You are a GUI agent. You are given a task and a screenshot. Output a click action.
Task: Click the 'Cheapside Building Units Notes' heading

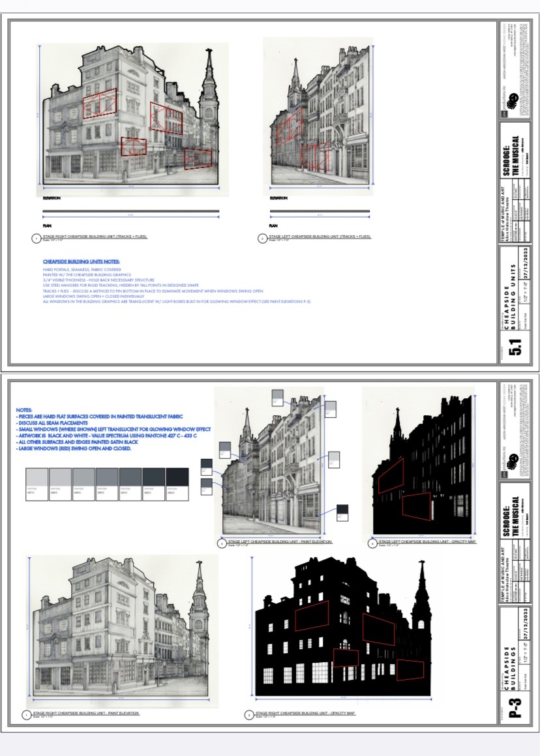point(72,261)
